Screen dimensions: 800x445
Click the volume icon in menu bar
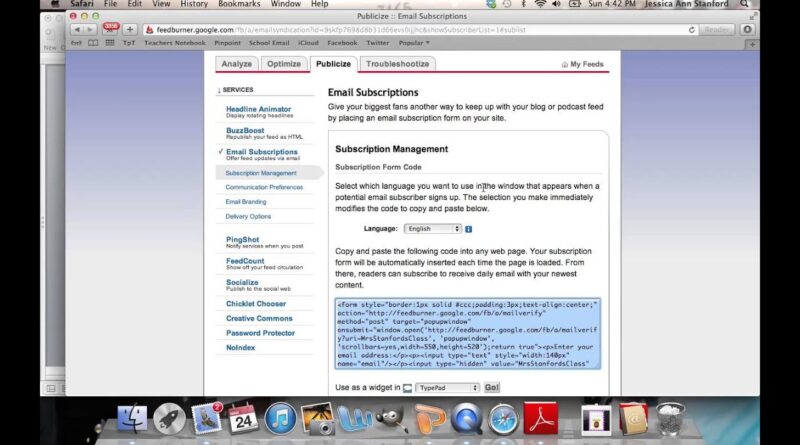(x=556, y=4)
